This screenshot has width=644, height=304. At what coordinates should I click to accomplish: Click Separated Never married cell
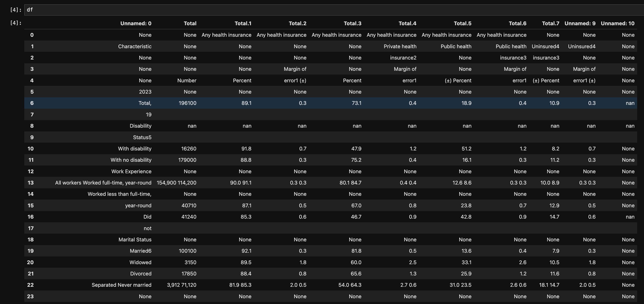point(122,285)
